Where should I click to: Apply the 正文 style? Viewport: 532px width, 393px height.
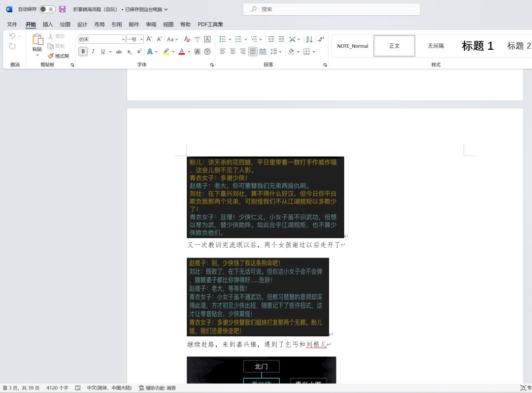[394, 46]
